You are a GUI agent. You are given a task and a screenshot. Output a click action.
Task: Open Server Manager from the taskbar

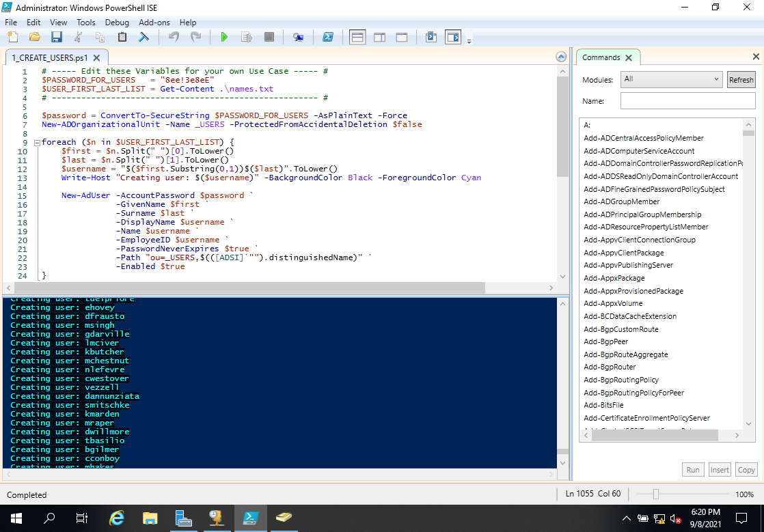click(x=183, y=518)
